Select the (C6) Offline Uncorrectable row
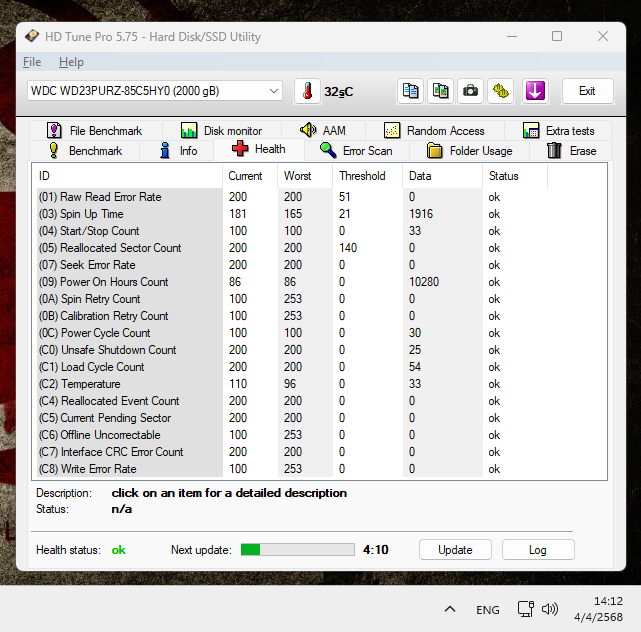Image resolution: width=641 pixels, height=632 pixels. click(292, 435)
